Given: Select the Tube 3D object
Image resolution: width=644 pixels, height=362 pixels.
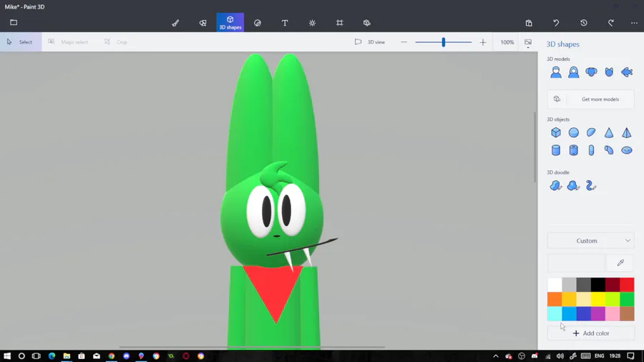Looking at the screenshot, I should (x=573, y=150).
